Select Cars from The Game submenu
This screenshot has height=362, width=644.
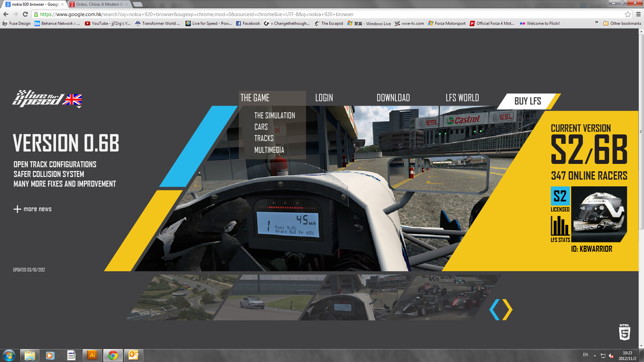(x=261, y=127)
